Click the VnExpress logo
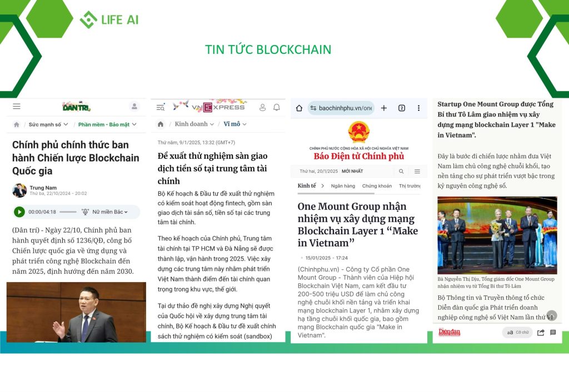569x392 pixels. click(218, 107)
